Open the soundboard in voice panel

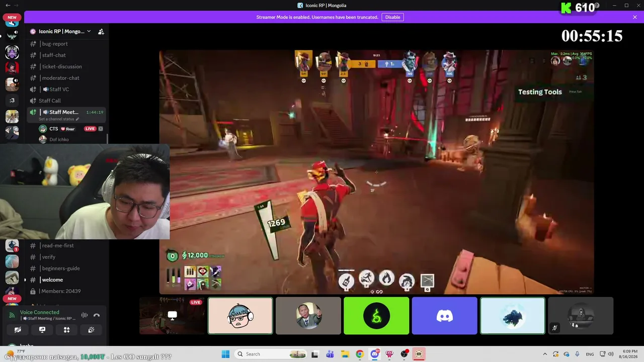[x=91, y=330]
